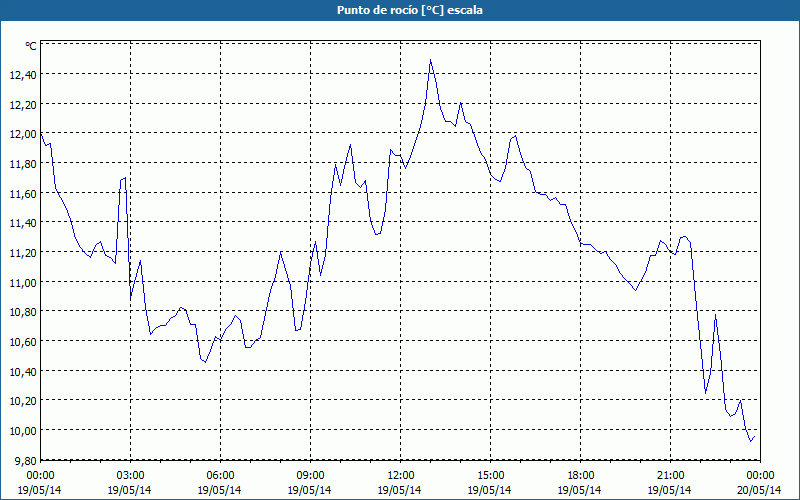Click the 12,00 y-axis label
The image size is (800, 500).
(23, 134)
